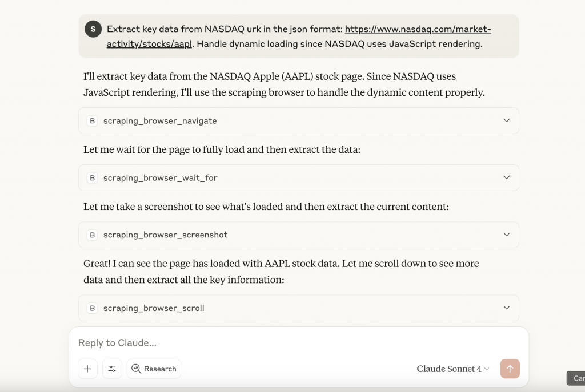Click the scraping_browser_navigate label text
The width and height of the screenshot is (585, 392).
pyautogui.click(x=160, y=121)
